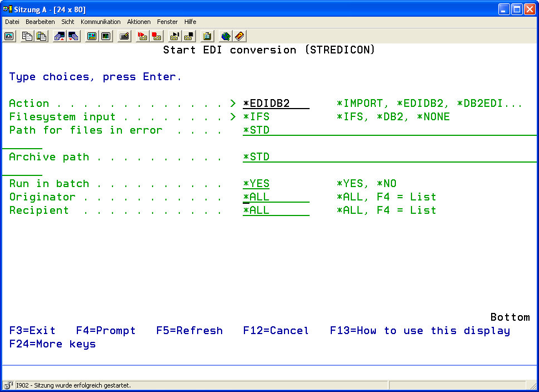Open the Kommunikation menu
The width and height of the screenshot is (539, 392).
pos(100,22)
